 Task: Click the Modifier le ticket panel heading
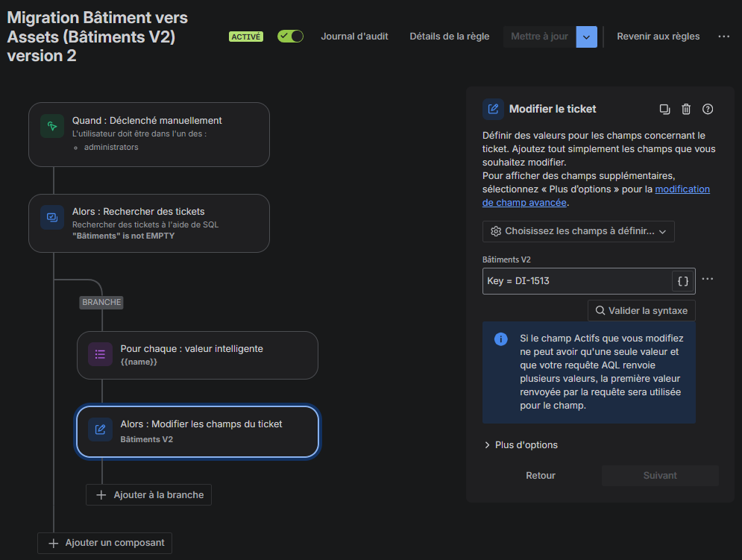[553, 110]
